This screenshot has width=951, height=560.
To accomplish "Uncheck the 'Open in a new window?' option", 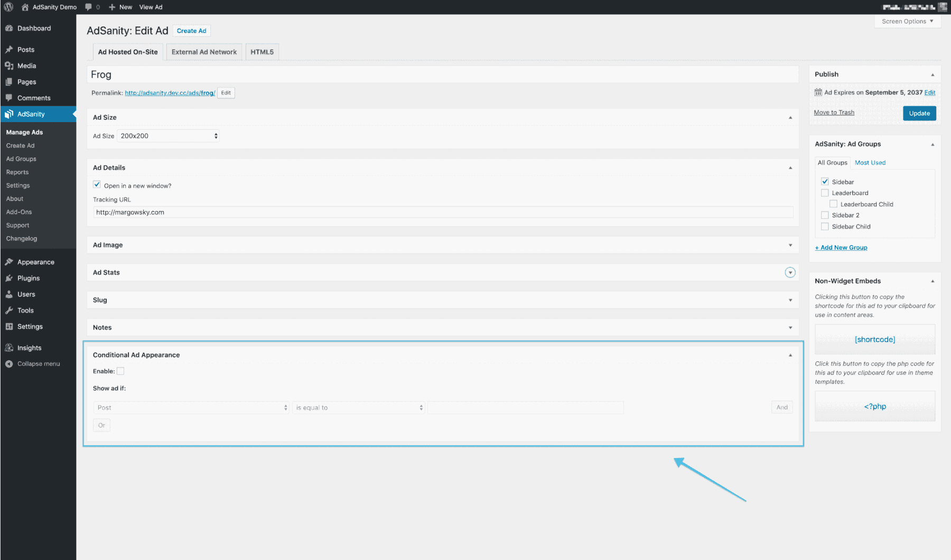I will tap(97, 184).
